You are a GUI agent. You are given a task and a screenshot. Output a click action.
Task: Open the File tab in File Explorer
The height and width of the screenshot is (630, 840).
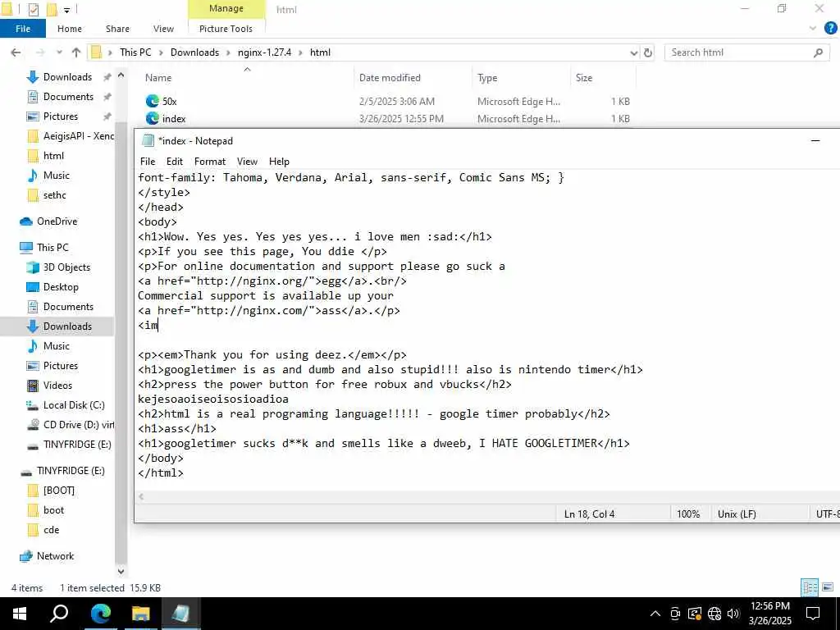pyautogui.click(x=22, y=29)
